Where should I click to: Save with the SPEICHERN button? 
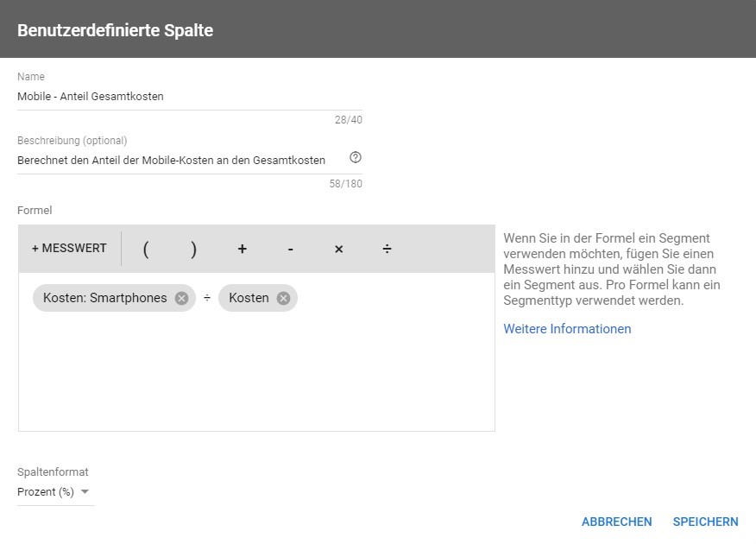click(705, 522)
